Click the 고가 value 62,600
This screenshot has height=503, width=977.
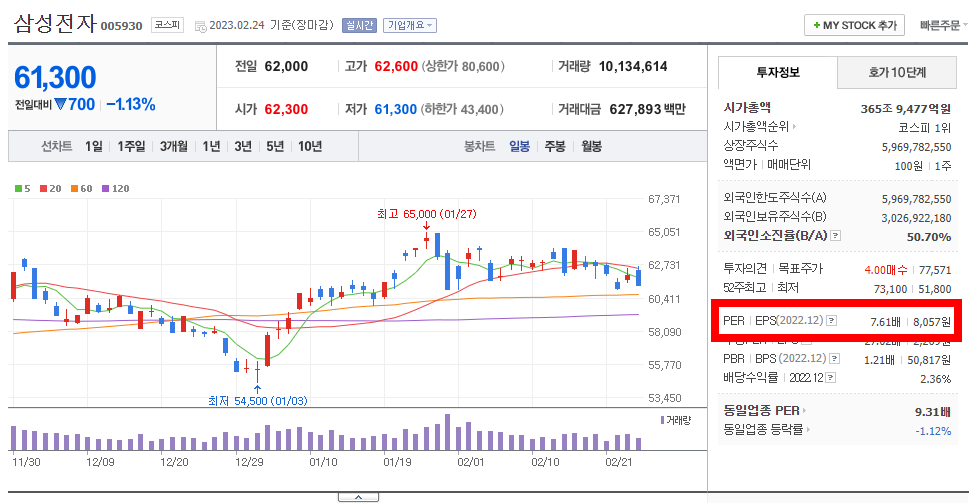396,66
